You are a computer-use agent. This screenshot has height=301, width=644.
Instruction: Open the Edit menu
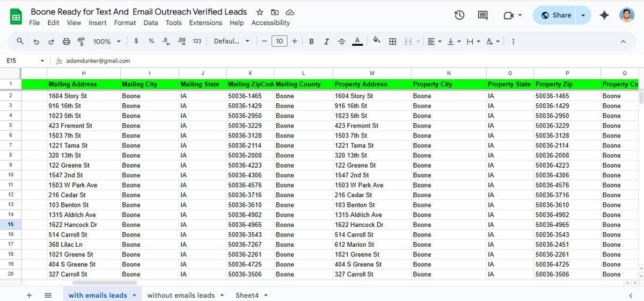pyautogui.click(x=53, y=23)
